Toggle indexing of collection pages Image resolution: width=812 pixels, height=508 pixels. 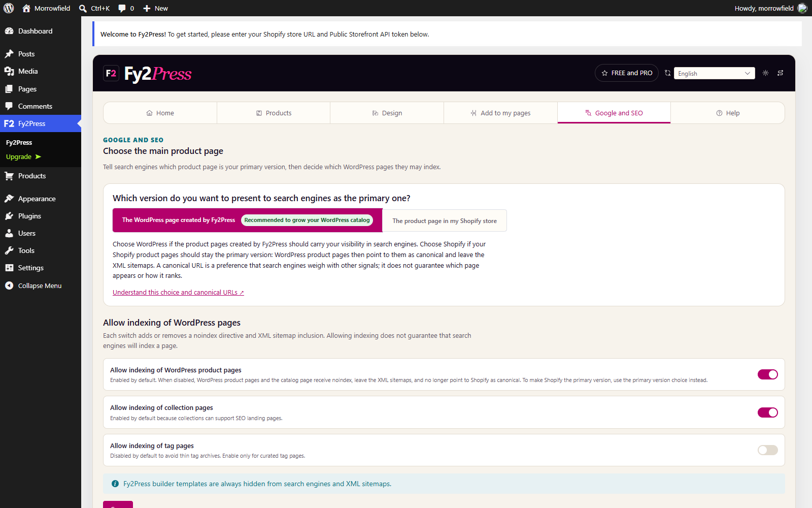[x=768, y=412]
